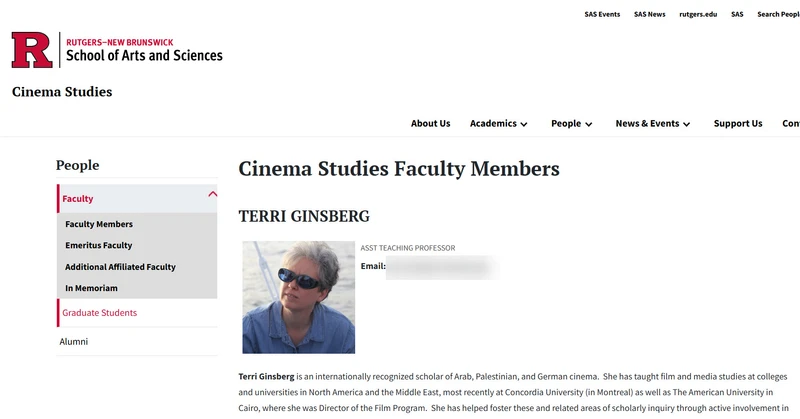Go to Support Us page
Image resolution: width=800 pixels, height=419 pixels.
(x=738, y=124)
